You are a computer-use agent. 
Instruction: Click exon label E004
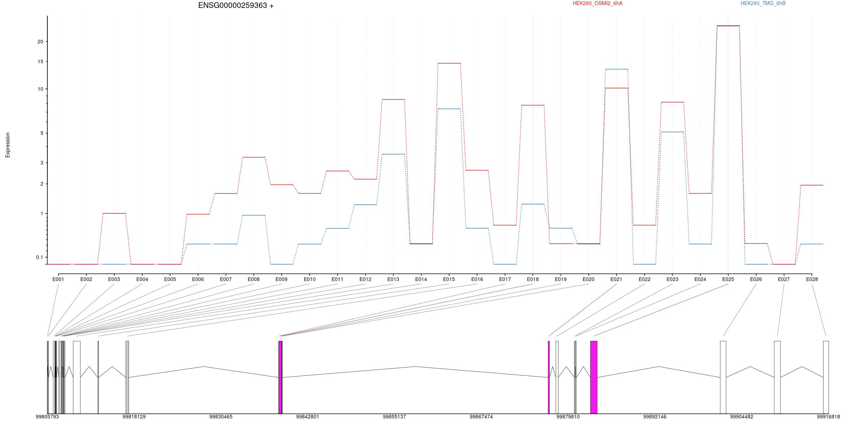[x=142, y=279]
